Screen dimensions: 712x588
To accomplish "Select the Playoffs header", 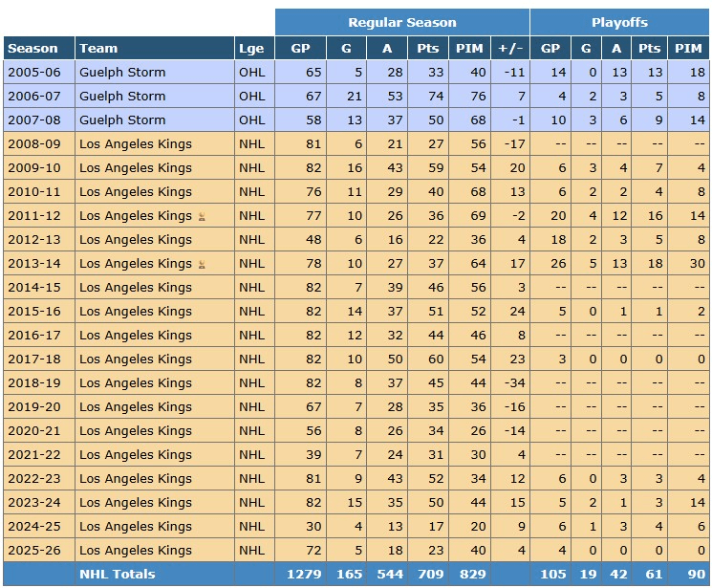I will [619, 22].
